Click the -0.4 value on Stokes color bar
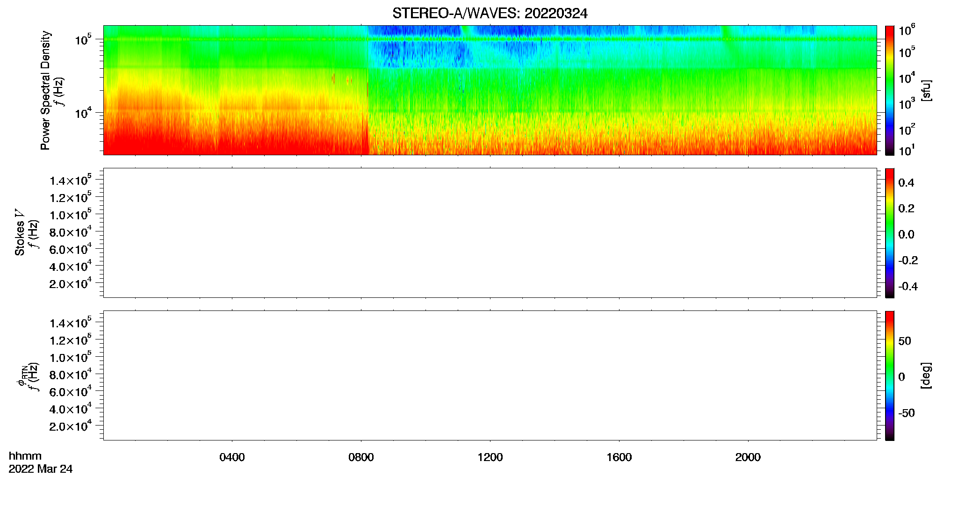Screen dimensions: 980x505 tap(908, 287)
